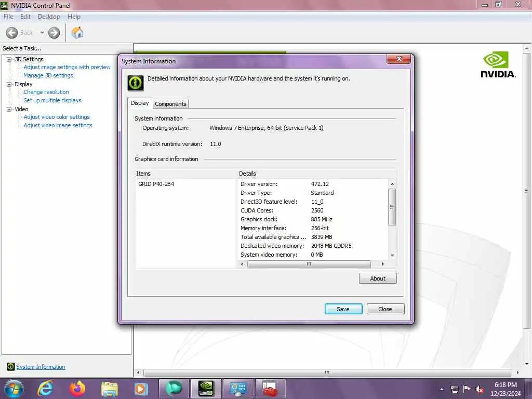
Task: Click the System Information icon at bottom left
Action: pyautogui.click(x=10, y=366)
